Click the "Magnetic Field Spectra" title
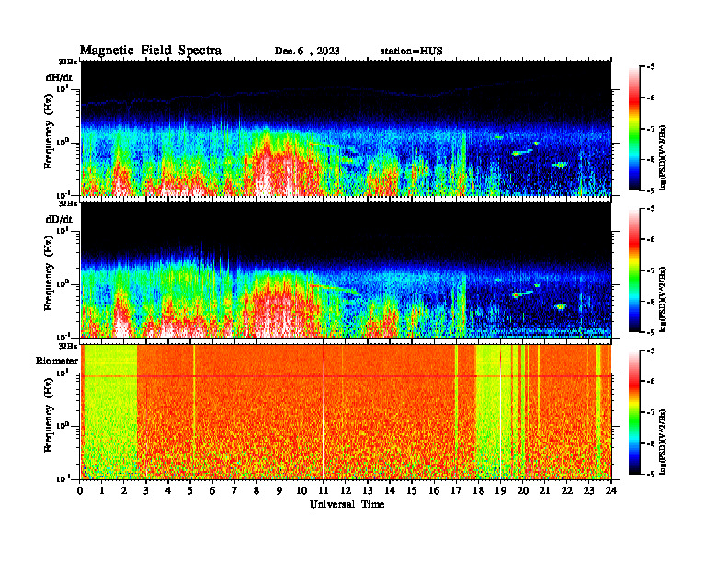The width and height of the screenshot is (728, 563). click(151, 51)
